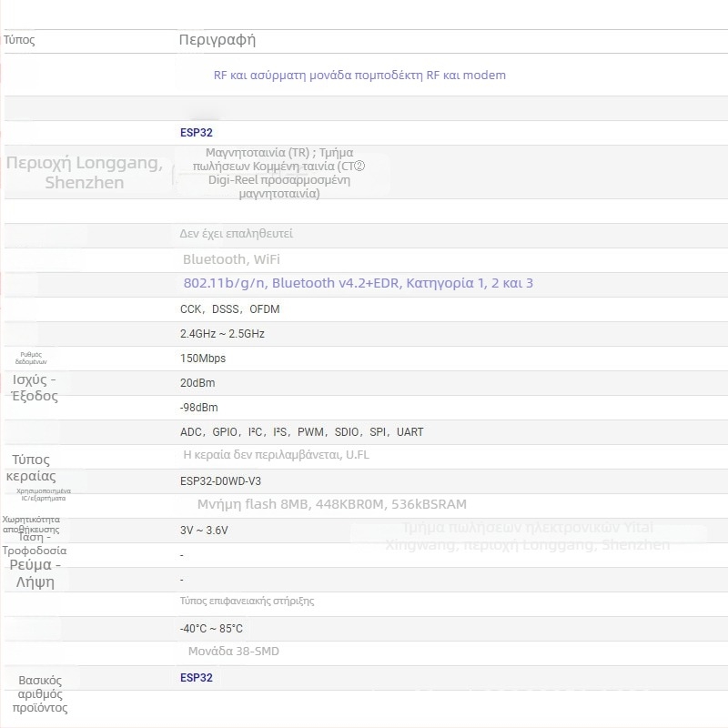This screenshot has height=728, width=728.
Task: Select the '3V ~ 3.6V' voltage value
Action: pyautogui.click(x=204, y=531)
